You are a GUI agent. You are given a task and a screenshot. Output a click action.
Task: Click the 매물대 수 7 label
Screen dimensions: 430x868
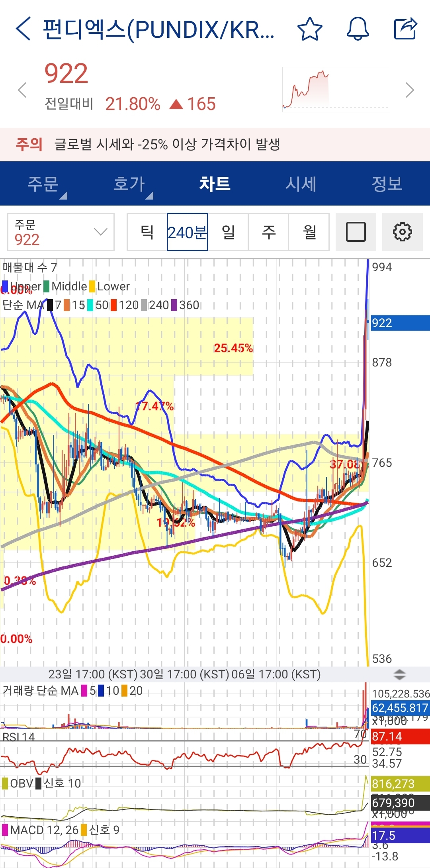(x=30, y=267)
